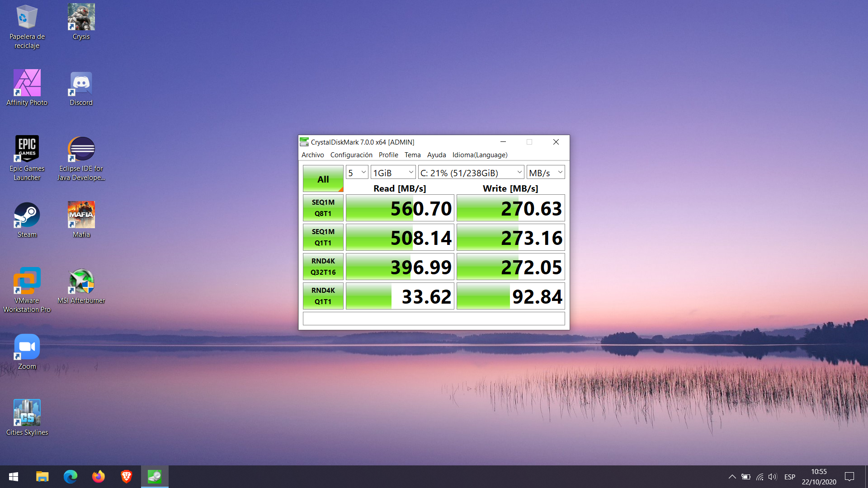The height and width of the screenshot is (488, 868).
Task: Click the empty comment field below results
Action: tap(434, 319)
